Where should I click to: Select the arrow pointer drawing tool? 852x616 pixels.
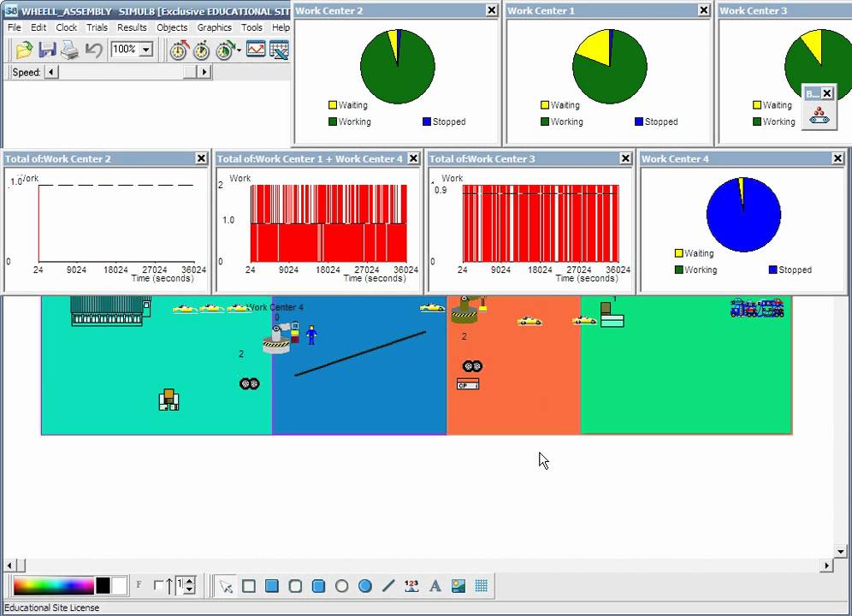[226, 586]
